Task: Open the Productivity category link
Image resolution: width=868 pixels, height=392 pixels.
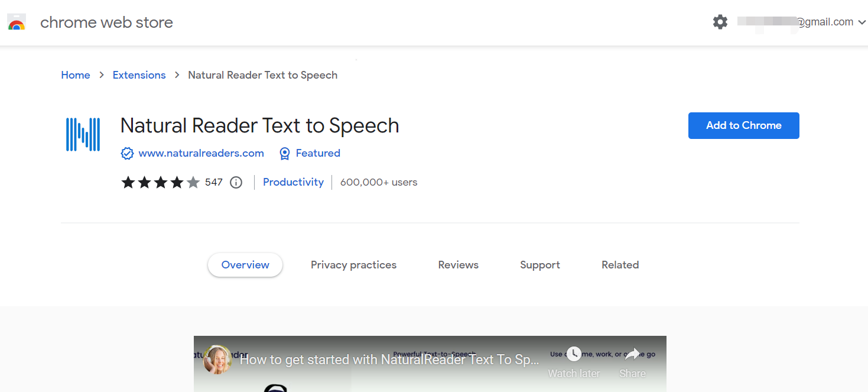Action: (x=293, y=182)
